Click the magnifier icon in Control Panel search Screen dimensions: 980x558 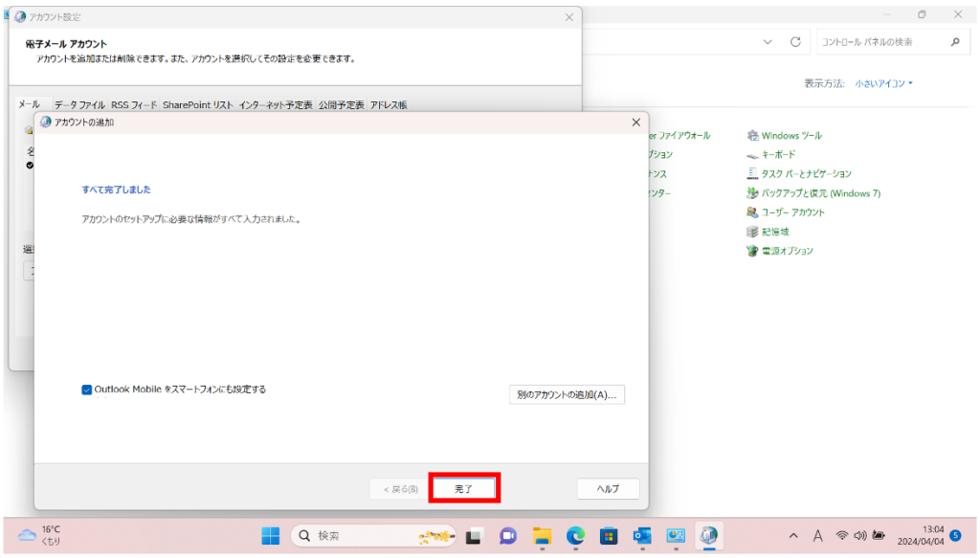click(954, 42)
